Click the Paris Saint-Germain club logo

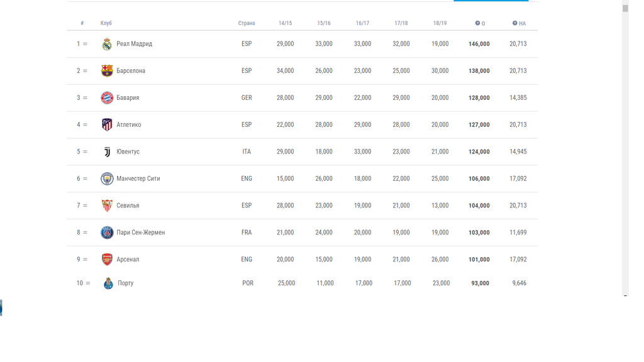pos(107,233)
